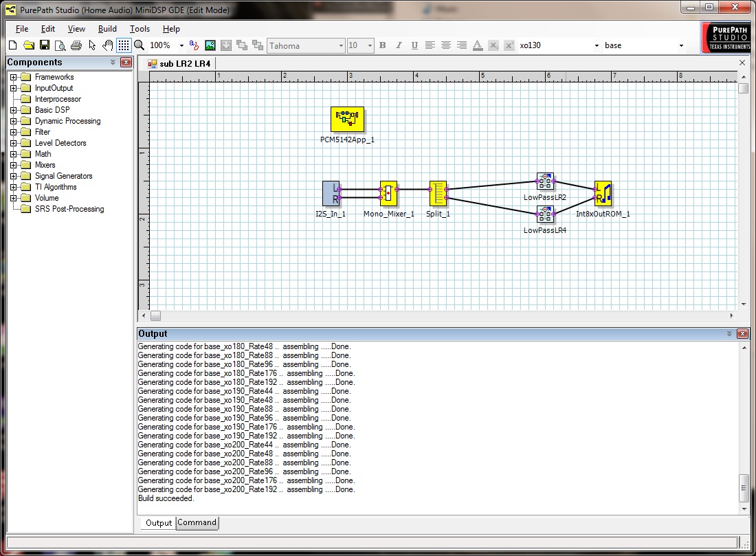Viewport: 756px width, 556px height.
Task: Open the File menu
Action: (22, 29)
